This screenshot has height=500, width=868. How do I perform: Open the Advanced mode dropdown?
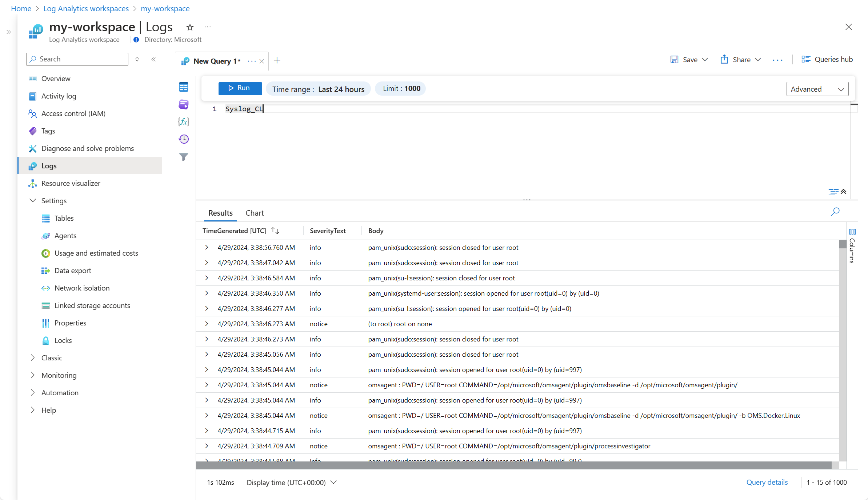(x=817, y=89)
